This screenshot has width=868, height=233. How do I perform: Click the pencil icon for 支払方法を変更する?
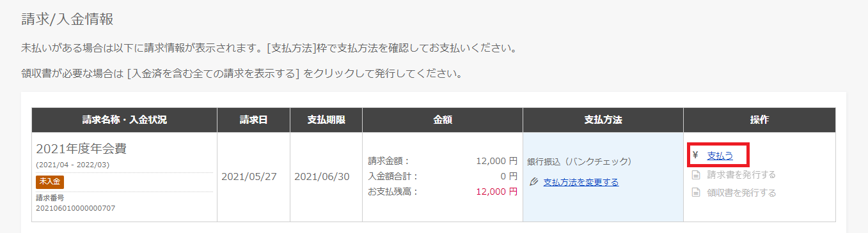click(535, 182)
